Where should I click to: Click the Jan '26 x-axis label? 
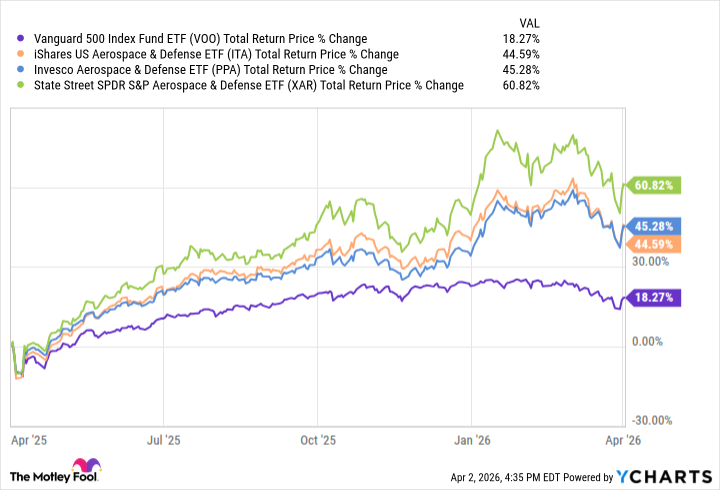[472, 438]
